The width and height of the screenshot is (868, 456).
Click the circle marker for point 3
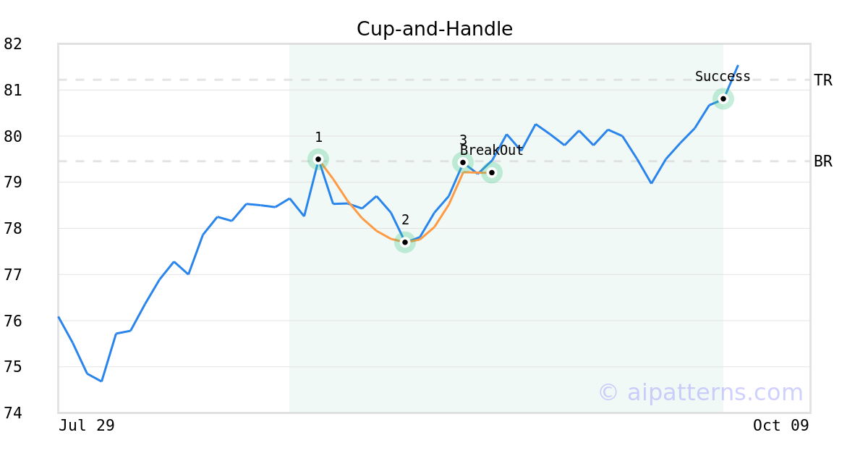tap(463, 162)
